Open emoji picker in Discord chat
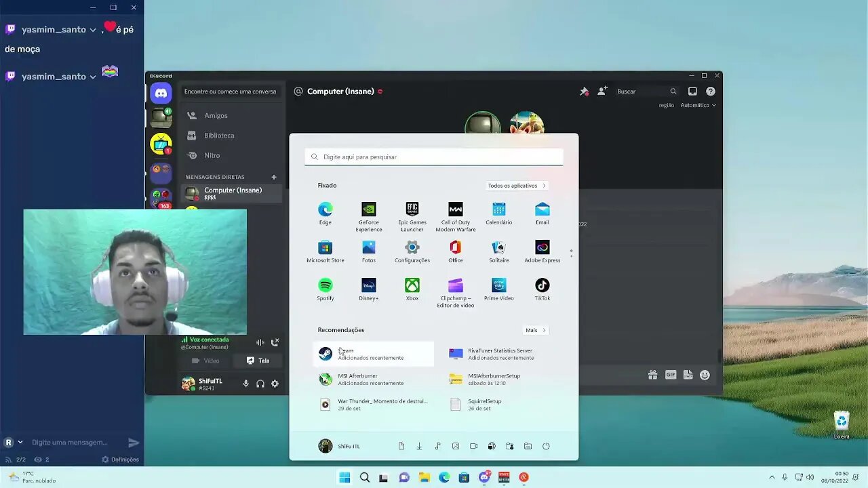868x488 pixels. [x=705, y=375]
